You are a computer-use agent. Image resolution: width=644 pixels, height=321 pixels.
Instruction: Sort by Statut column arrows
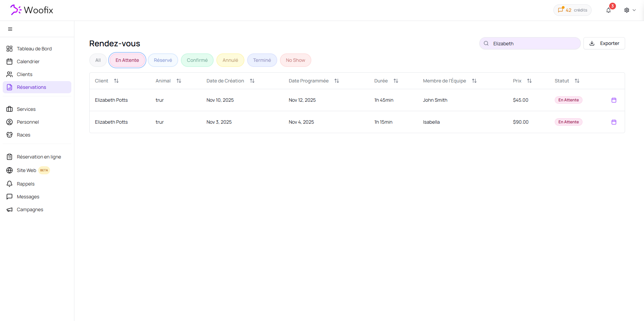tap(577, 81)
